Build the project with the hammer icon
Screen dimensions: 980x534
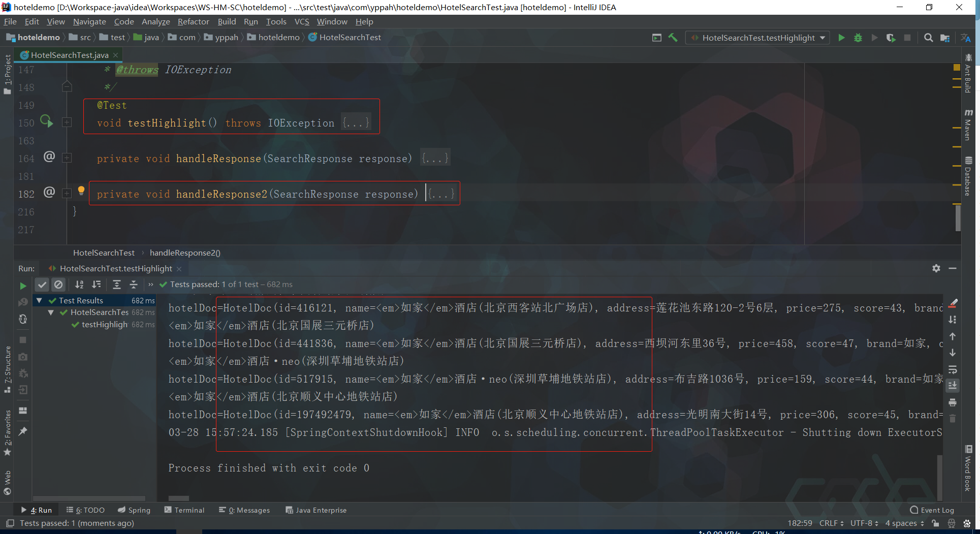click(673, 38)
